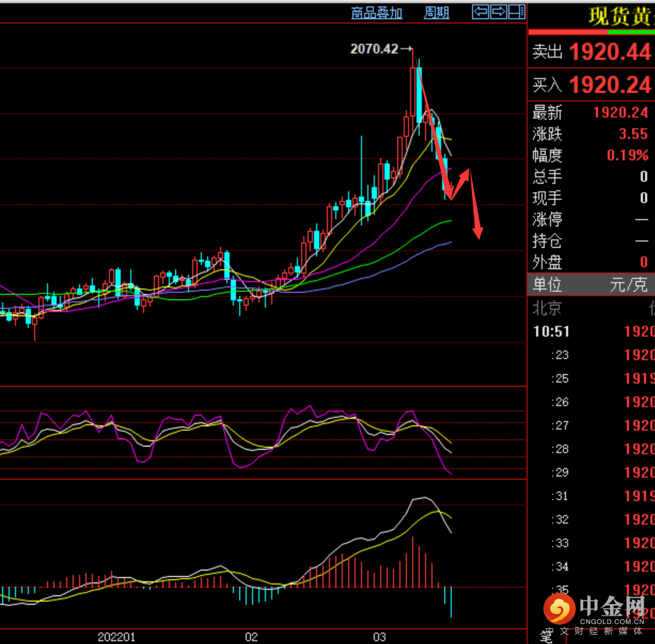655x644 pixels.
Task: Select the 最新 latest price row label
Action: (x=547, y=113)
